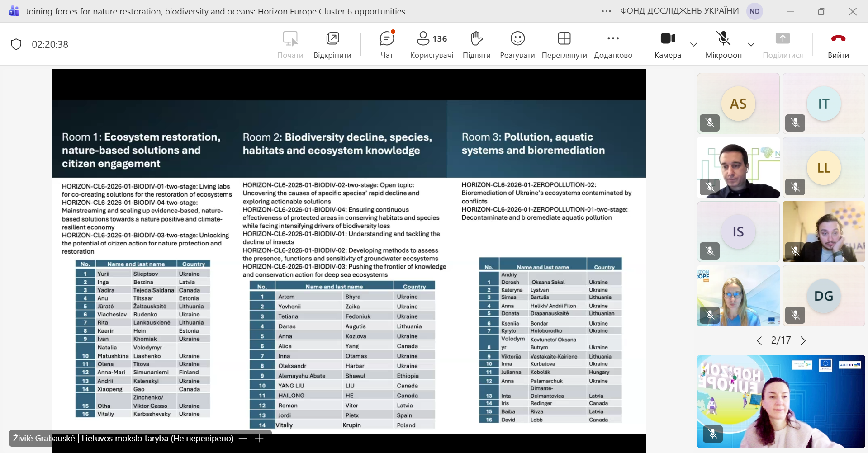Expand camera options dropdown arrow
The width and height of the screenshot is (868, 453).
click(x=693, y=44)
